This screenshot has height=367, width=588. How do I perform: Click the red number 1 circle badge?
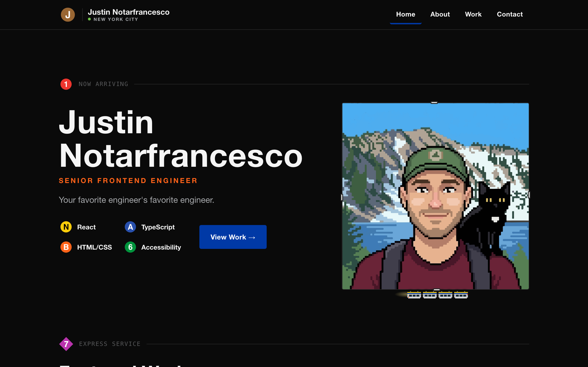tap(66, 84)
